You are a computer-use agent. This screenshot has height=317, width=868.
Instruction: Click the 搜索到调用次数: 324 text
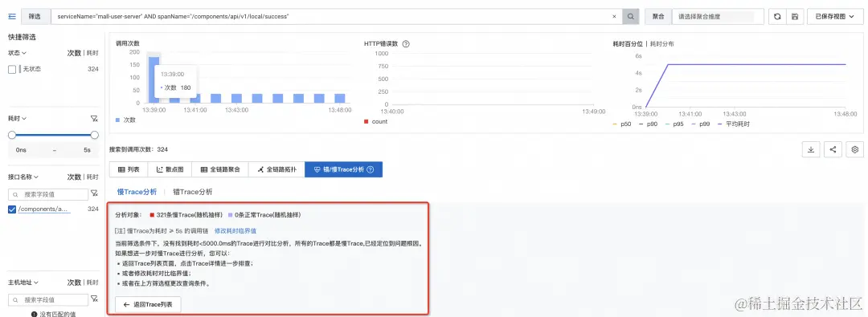click(138, 149)
